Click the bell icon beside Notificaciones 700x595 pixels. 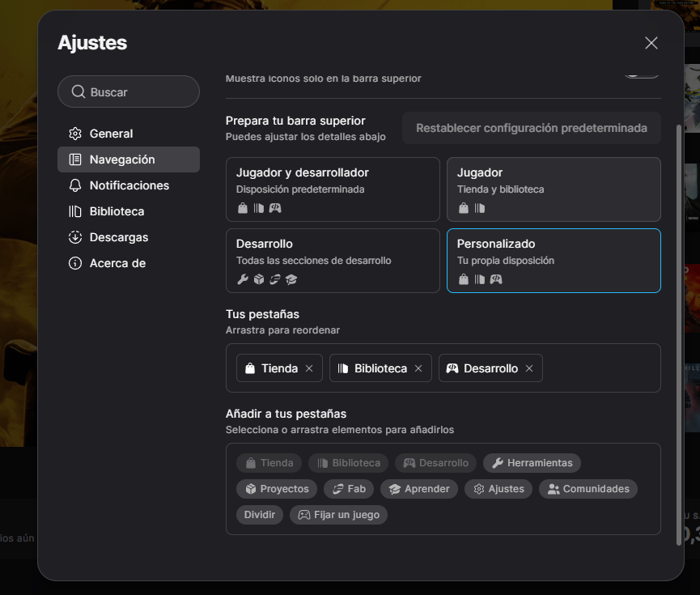point(75,185)
